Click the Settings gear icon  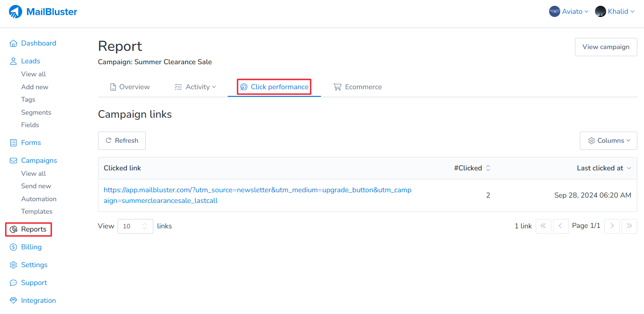pyautogui.click(x=13, y=265)
